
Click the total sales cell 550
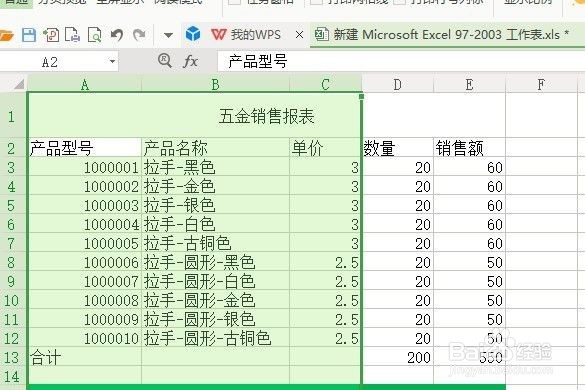(x=469, y=357)
